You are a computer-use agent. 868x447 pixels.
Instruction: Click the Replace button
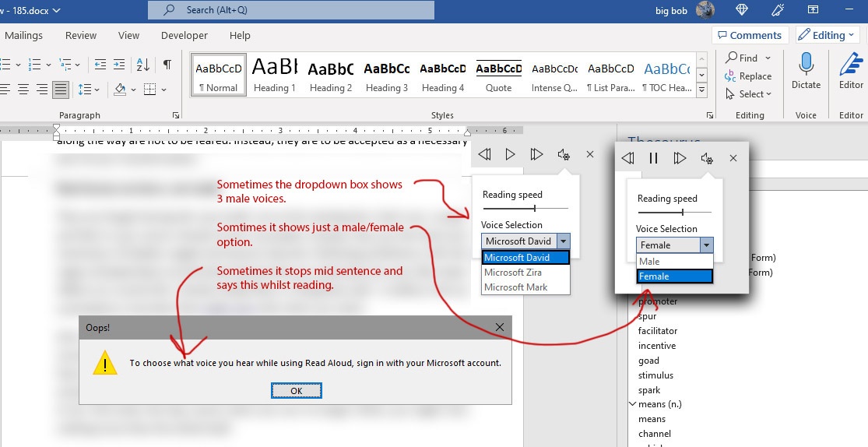point(748,76)
